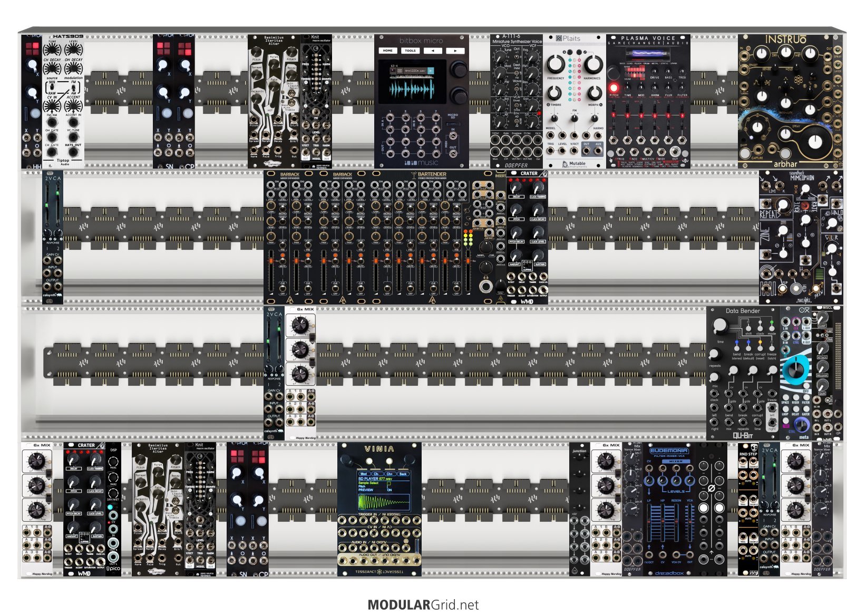This screenshot has height=616, width=847.
Task: Click the Eudemonia LP slider
Action: pos(649,522)
